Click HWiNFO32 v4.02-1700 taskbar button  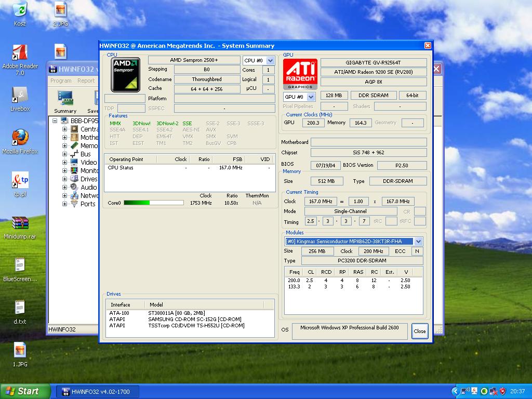(x=97, y=392)
